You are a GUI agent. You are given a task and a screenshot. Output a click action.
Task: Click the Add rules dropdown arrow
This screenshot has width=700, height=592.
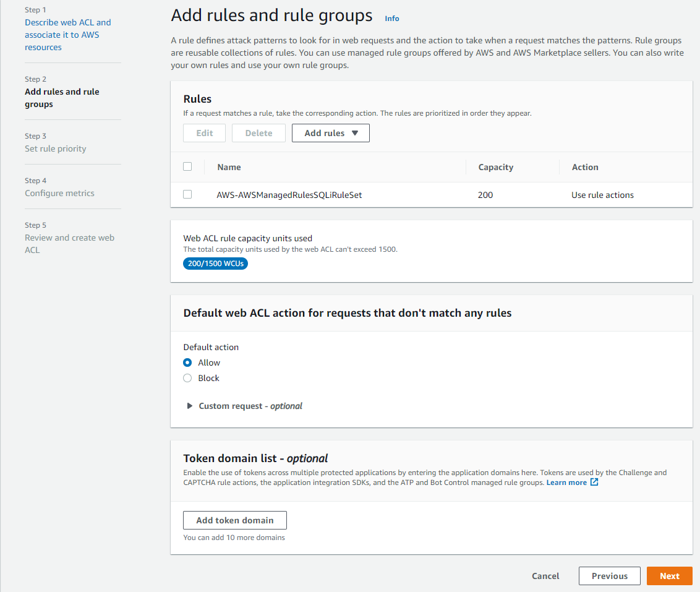(354, 133)
